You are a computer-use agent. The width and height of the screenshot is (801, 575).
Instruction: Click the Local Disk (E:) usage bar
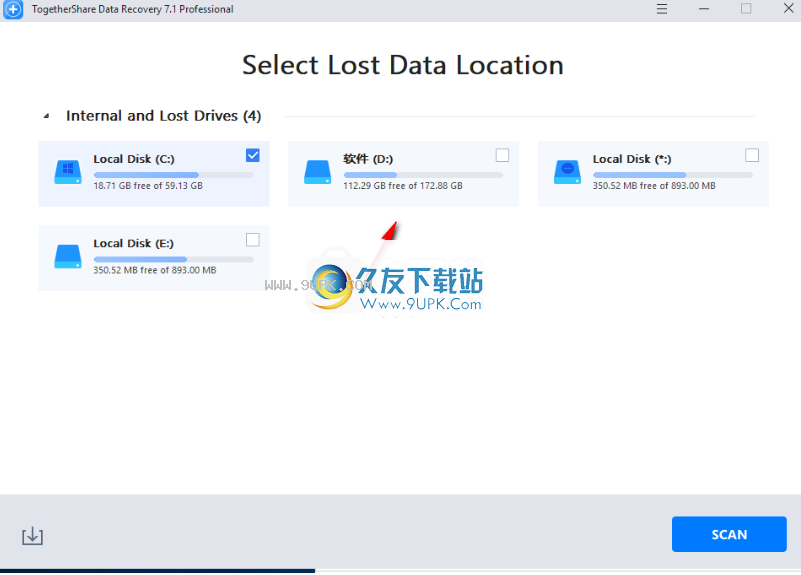coord(174,259)
